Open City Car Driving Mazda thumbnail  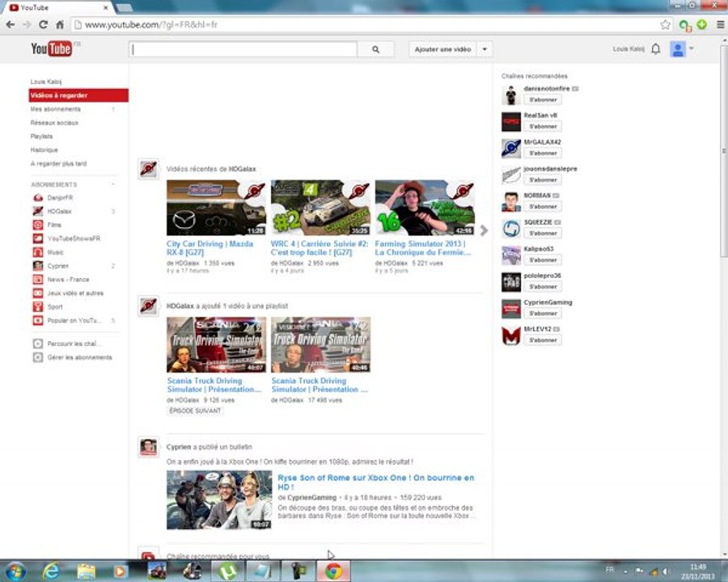coord(216,208)
